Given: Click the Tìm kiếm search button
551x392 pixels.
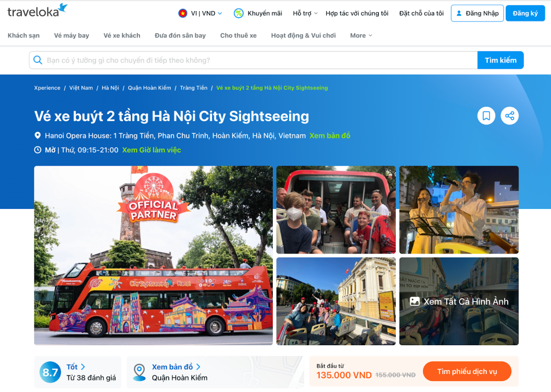Looking at the screenshot, I should pyautogui.click(x=500, y=60).
